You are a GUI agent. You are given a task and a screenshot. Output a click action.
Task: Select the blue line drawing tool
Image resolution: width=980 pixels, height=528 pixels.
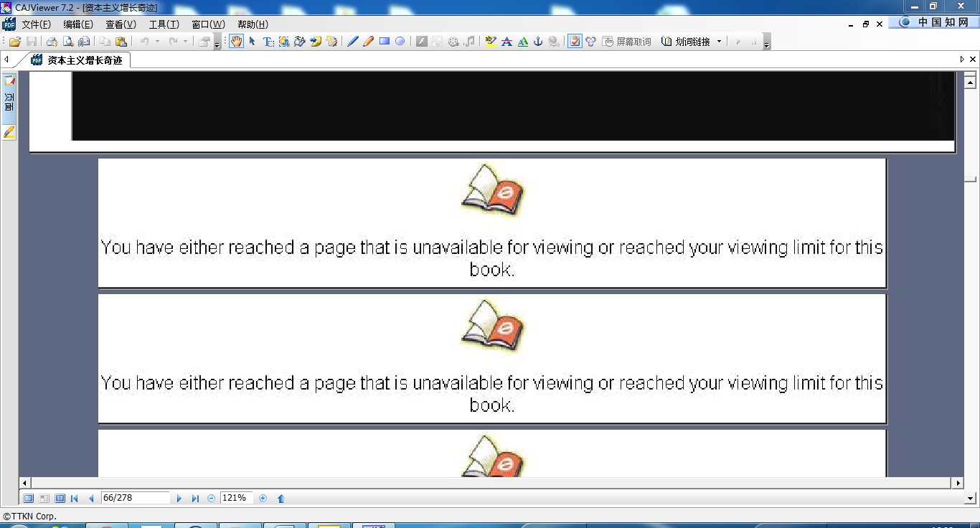pos(353,42)
